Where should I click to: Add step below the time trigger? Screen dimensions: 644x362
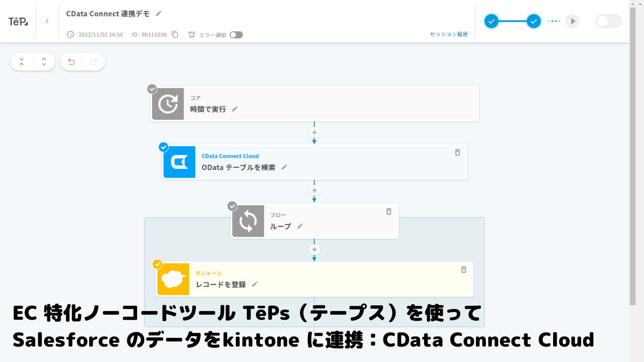[314, 132]
